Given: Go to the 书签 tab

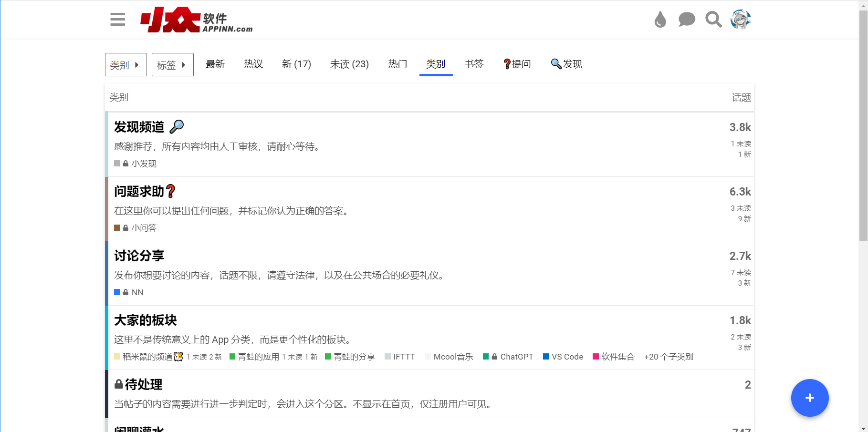Looking at the screenshot, I should pyautogui.click(x=474, y=64).
